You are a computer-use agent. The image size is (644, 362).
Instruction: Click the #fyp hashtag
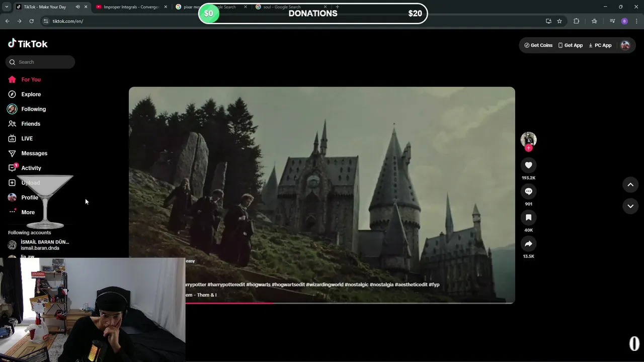pos(434,285)
